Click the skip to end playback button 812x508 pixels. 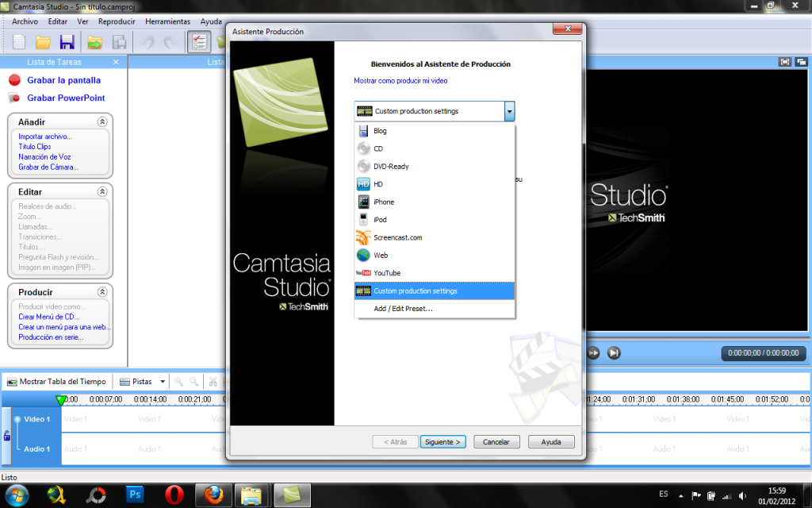point(614,353)
